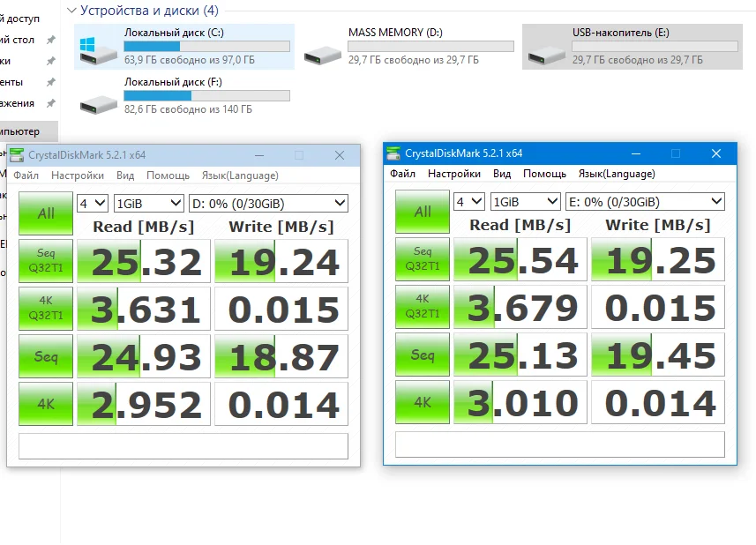Run Seq Q32T1 test in right window
756x545 pixels.
click(x=423, y=258)
